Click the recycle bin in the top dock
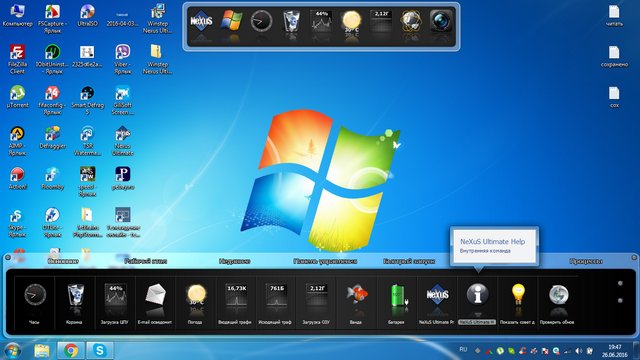This screenshot has width=640, height=360. tap(291, 21)
